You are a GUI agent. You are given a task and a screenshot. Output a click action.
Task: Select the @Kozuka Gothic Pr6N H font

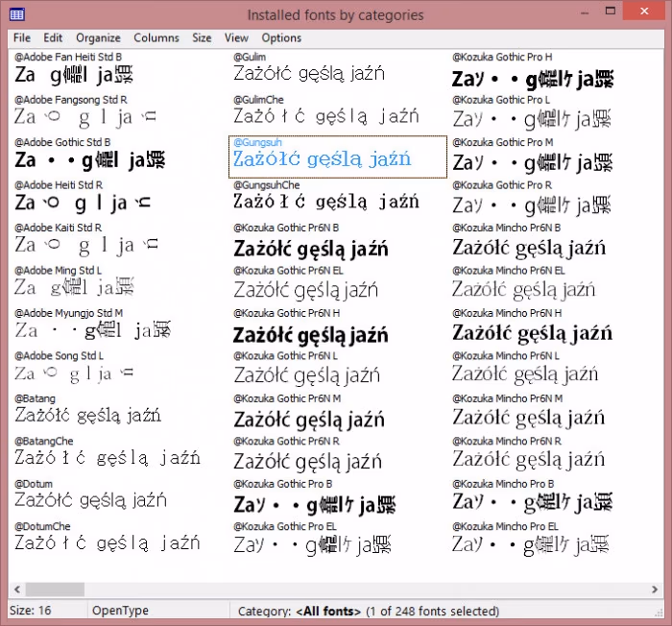[338, 326]
